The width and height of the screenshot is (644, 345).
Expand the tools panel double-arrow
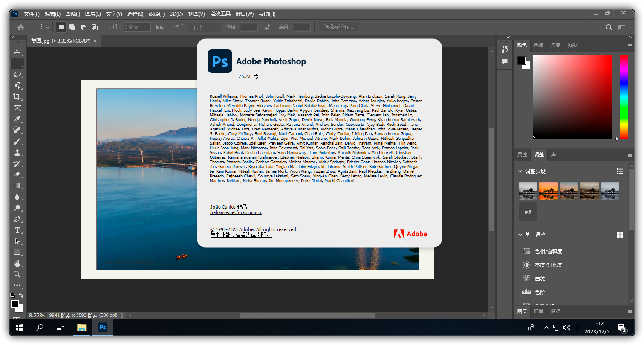point(13,38)
